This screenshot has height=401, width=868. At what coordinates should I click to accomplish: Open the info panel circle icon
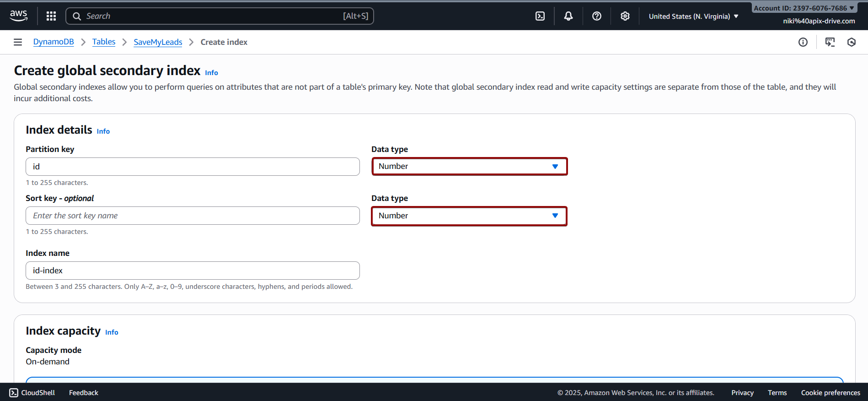pos(803,42)
